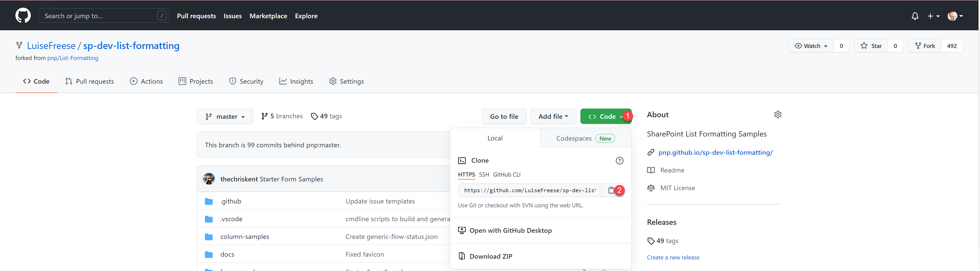Open 49 tags under Releases
980x271 pixels.
click(x=663, y=241)
